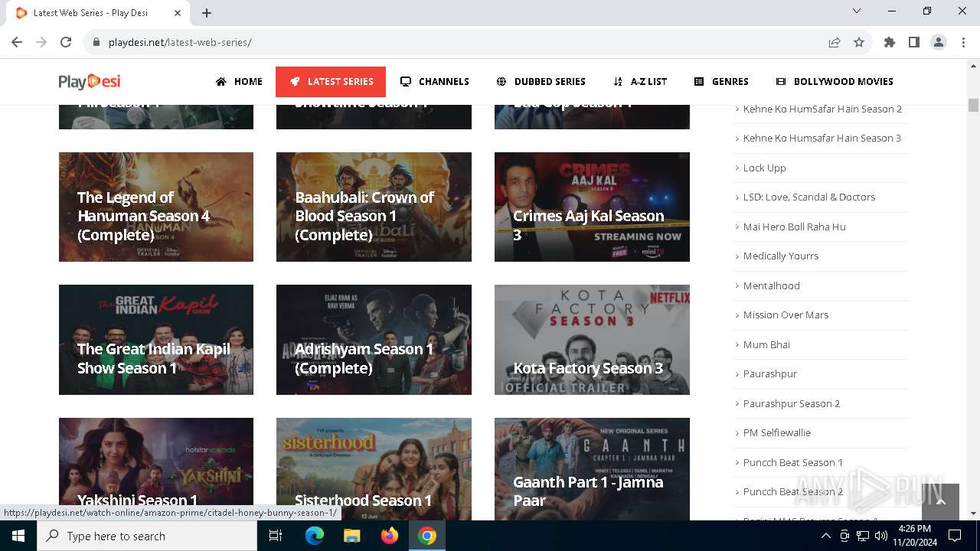Open File Explorer from the taskbar
Image resolution: width=980 pixels, height=551 pixels.
pos(351,536)
